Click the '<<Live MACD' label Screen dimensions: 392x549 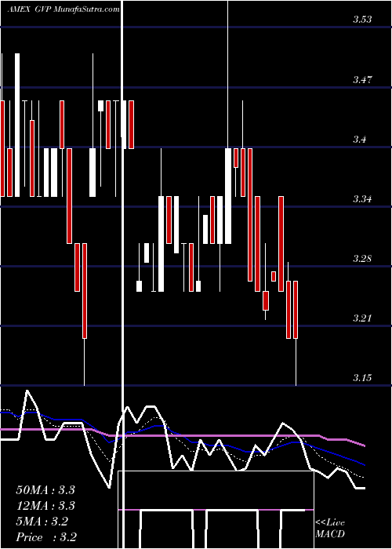coord(330,529)
